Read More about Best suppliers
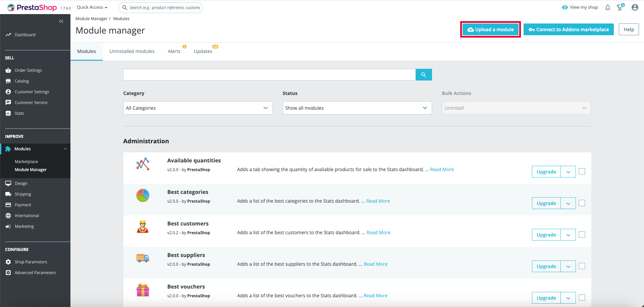The height and width of the screenshot is (307, 644). click(375, 264)
